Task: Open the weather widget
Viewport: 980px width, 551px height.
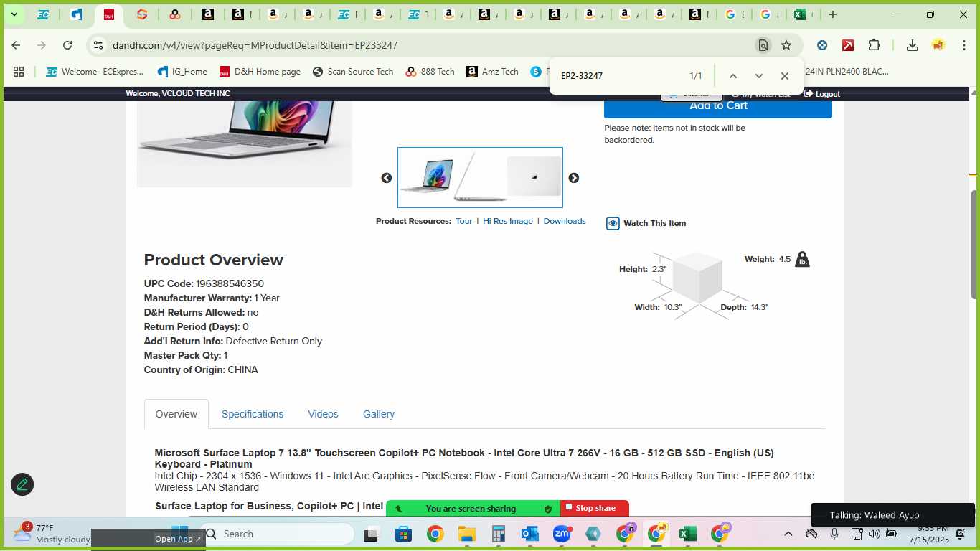Action: click(51, 533)
